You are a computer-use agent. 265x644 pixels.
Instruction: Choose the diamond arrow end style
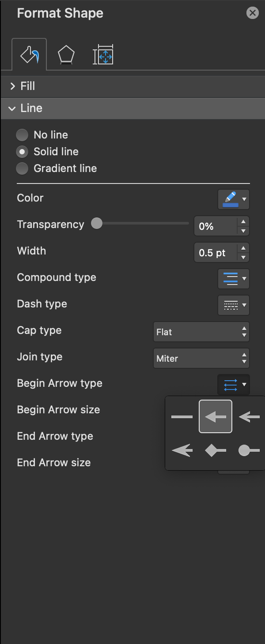tap(216, 450)
